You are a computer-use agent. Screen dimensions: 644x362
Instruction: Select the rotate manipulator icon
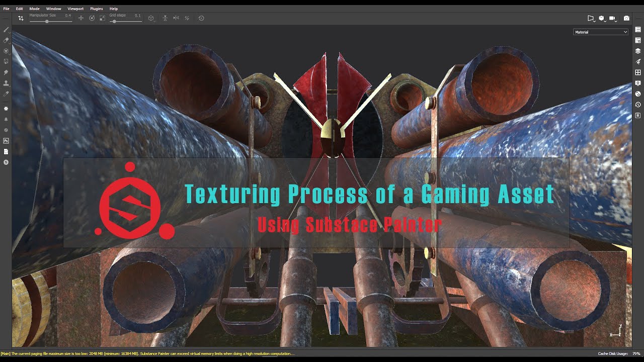point(92,18)
